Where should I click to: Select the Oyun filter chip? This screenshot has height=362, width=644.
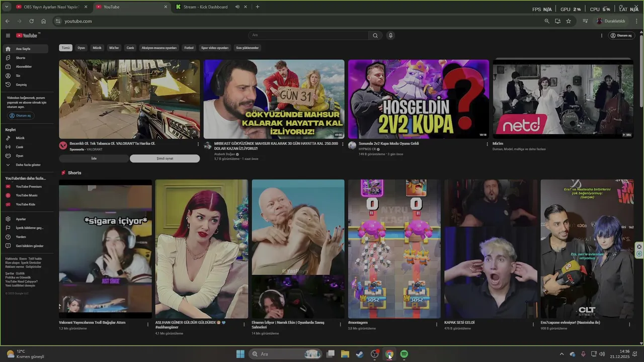tap(81, 48)
